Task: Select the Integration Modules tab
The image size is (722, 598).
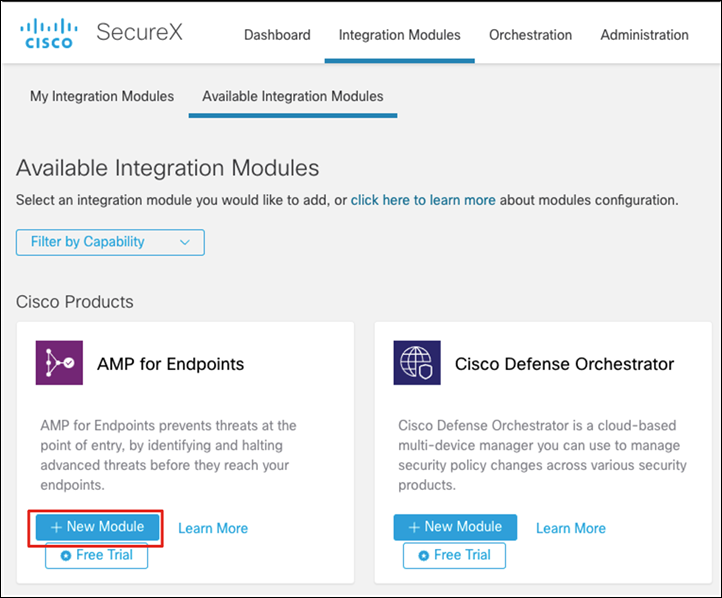Action: (x=400, y=35)
